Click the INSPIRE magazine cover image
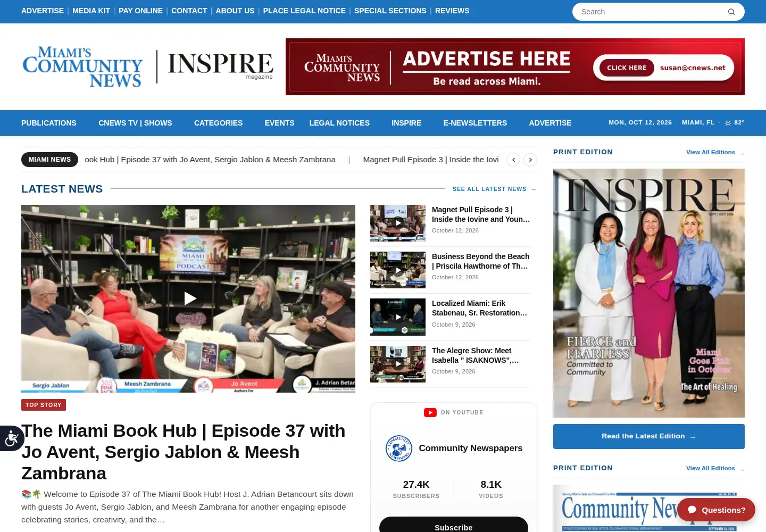 click(x=649, y=293)
